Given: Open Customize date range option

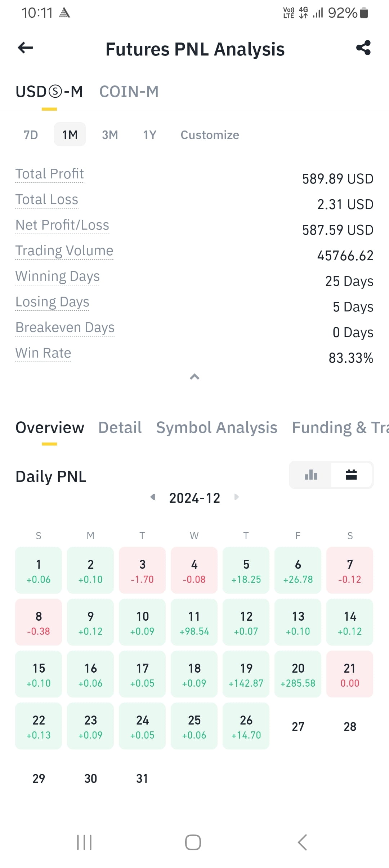Looking at the screenshot, I should pyautogui.click(x=210, y=135).
